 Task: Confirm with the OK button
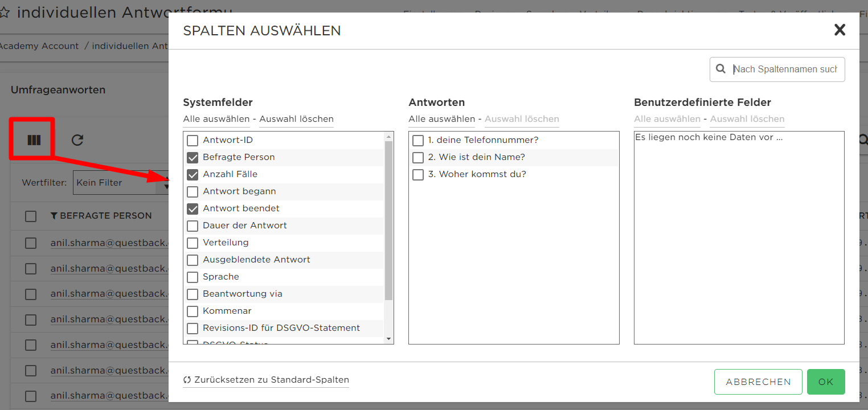coord(826,382)
